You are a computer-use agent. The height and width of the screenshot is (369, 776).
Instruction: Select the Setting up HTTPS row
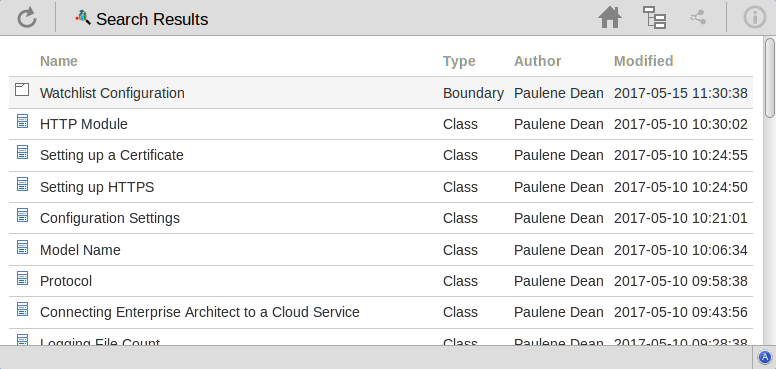coord(381,187)
